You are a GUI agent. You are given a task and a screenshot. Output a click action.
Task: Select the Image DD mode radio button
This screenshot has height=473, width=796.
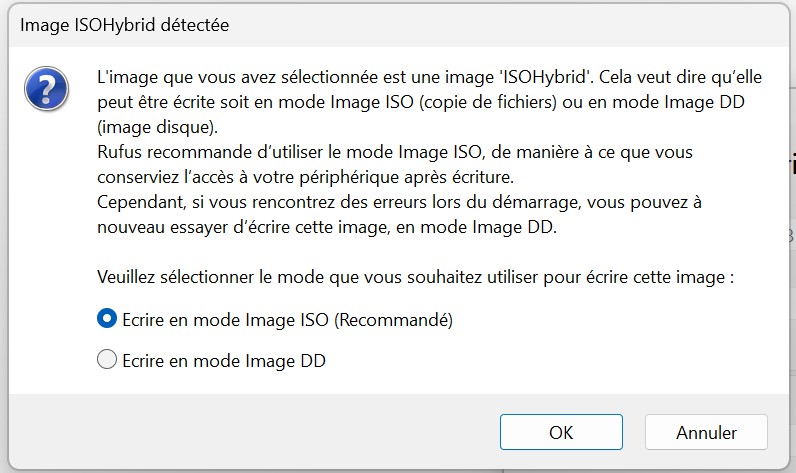point(107,359)
